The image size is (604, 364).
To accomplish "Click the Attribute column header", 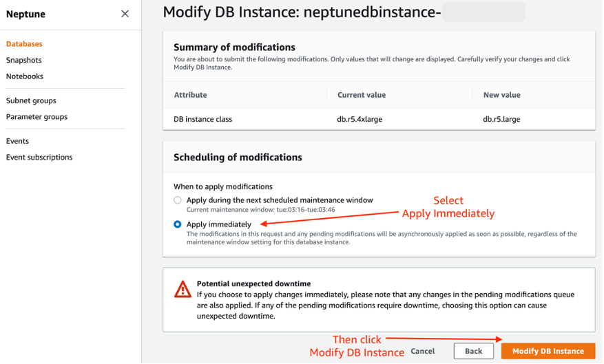I will tap(190, 95).
